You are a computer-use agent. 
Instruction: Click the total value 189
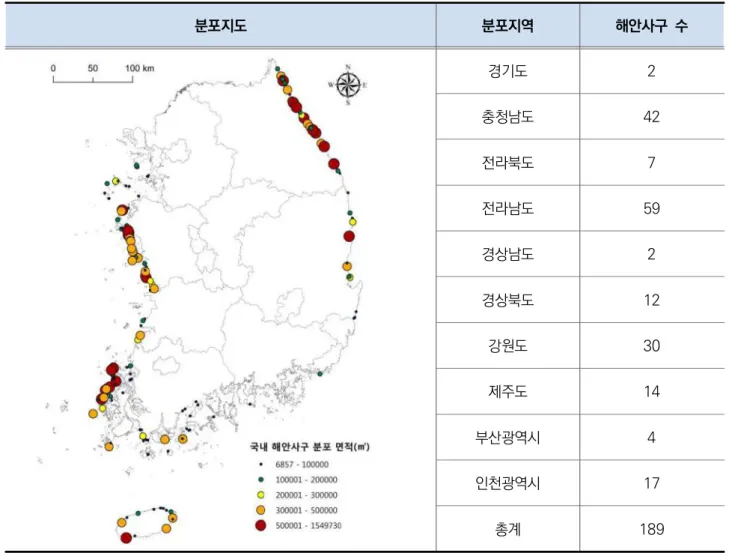click(651, 529)
